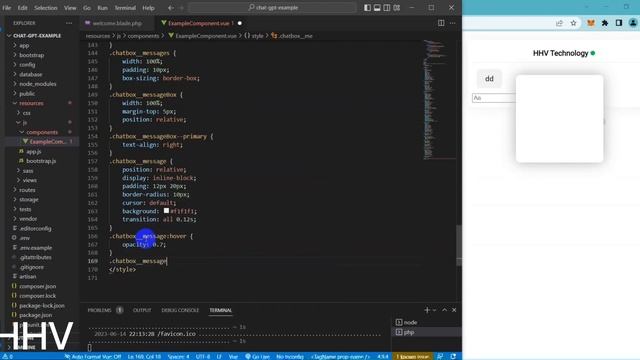Click the Vue language mode indicator
Image resolution: width=640 pixels, height=360 pixels.
coord(233,356)
